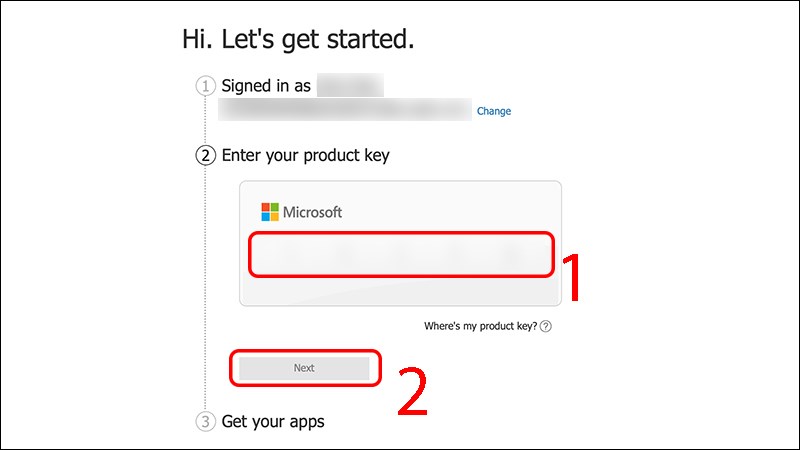
Task: Select the step 1 circle marker
Action: (x=206, y=87)
